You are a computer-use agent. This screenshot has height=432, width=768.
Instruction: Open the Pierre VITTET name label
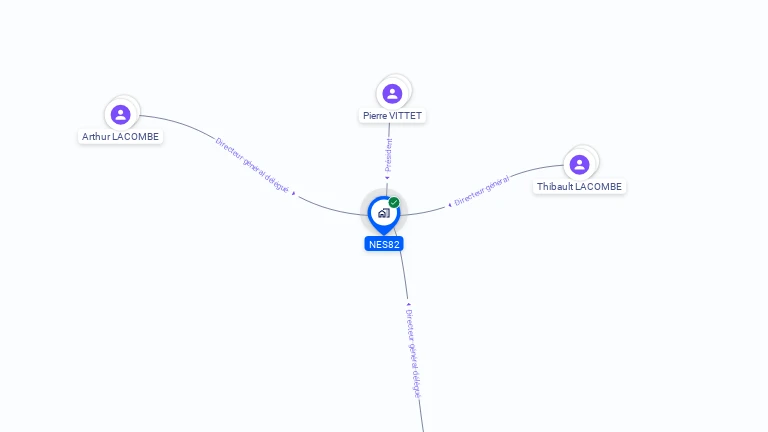click(x=392, y=116)
